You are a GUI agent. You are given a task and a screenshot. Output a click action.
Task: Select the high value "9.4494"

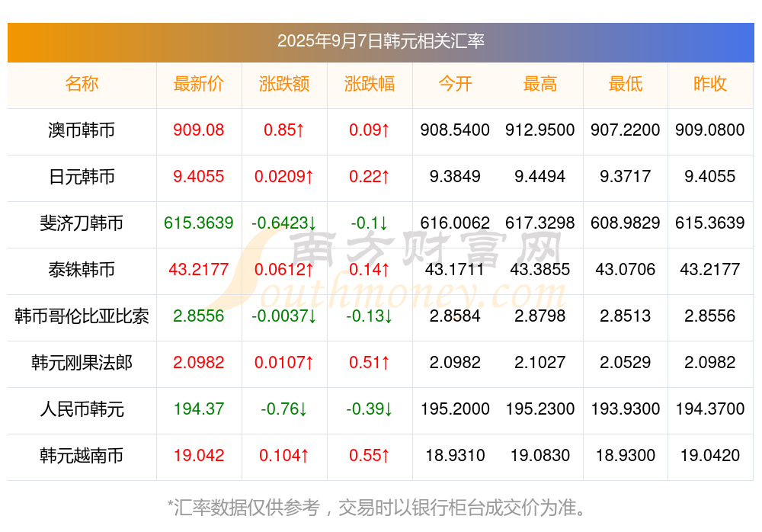(x=540, y=177)
